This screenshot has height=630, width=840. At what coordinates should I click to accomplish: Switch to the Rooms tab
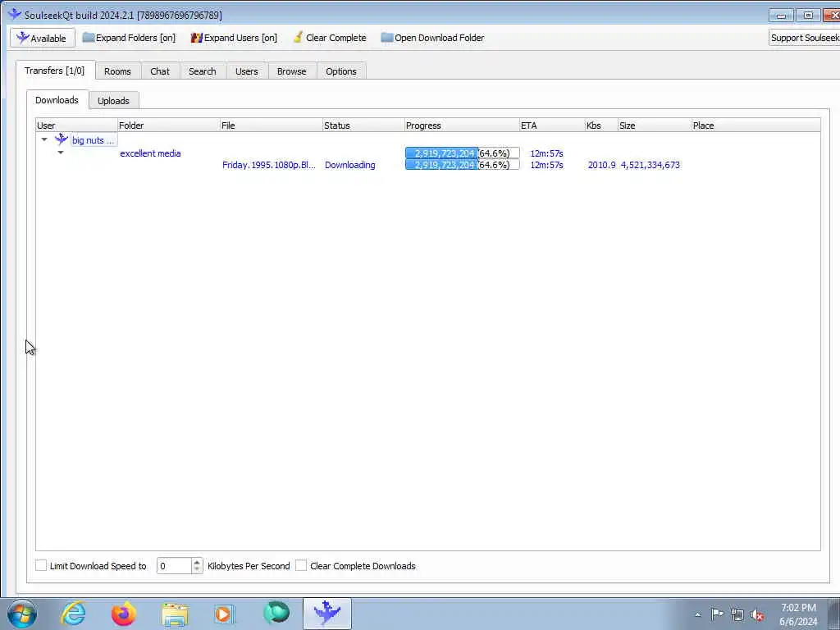point(117,71)
